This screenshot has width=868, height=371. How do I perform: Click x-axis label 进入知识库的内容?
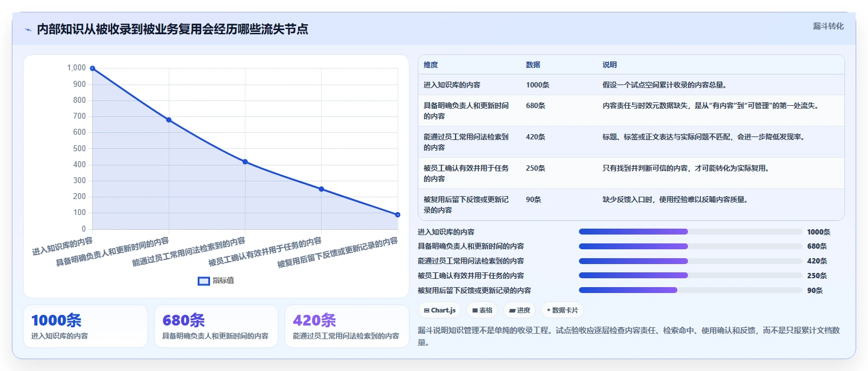[x=63, y=246]
